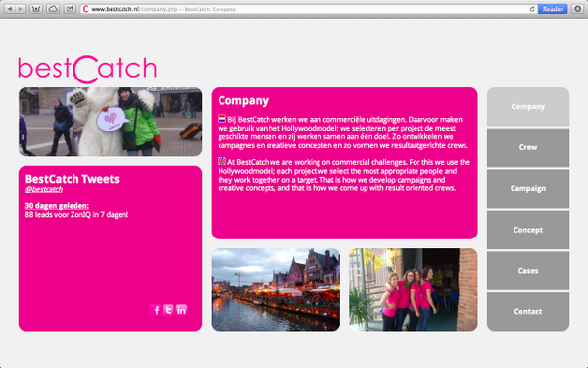The height and width of the screenshot is (368, 588).
Task: Click the bestCatch logo
Action: coord(87,70)
